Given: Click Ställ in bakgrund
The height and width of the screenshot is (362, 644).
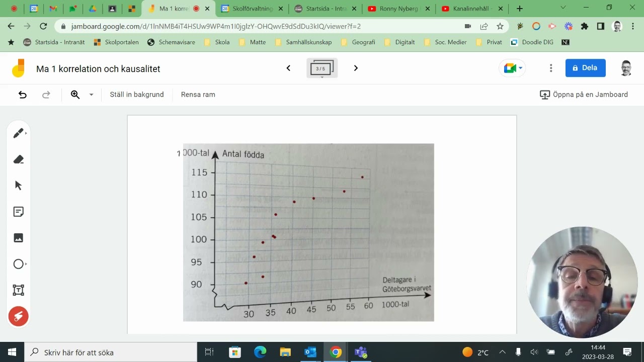Looking at the screenshot, I should tap(137, 95).
